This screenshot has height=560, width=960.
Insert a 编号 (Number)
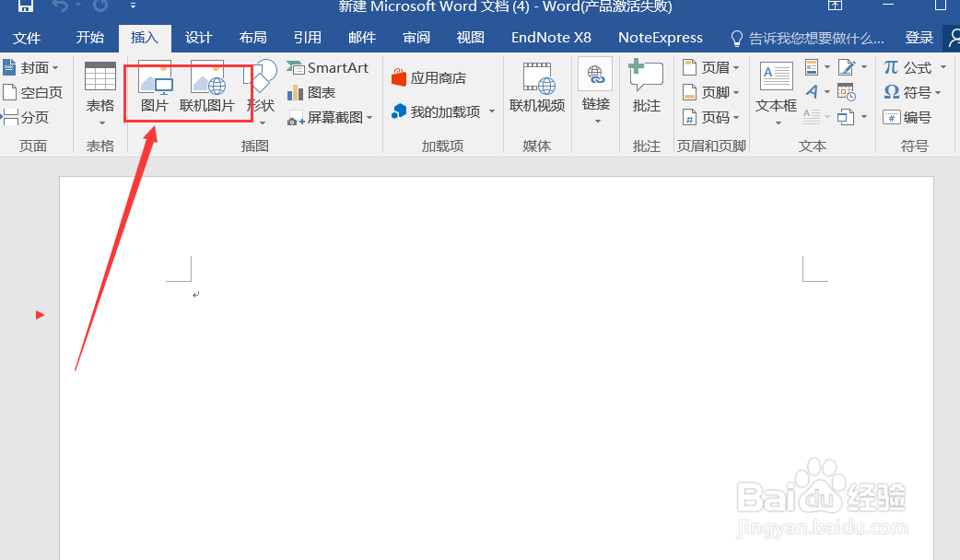(x=907, y=117)
